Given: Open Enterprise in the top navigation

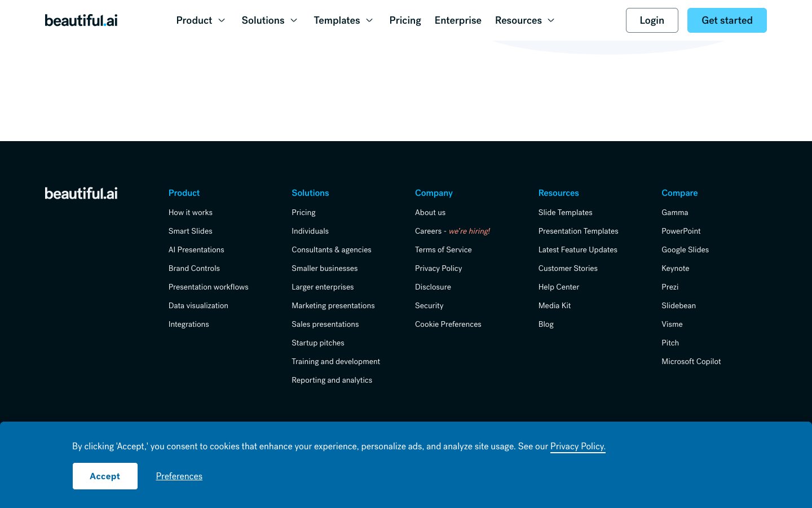Looking at the screenshot, I should pos(458,20).
